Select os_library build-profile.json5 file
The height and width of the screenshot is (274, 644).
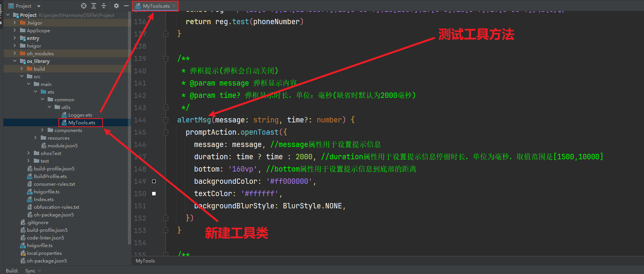click(54, 169)
